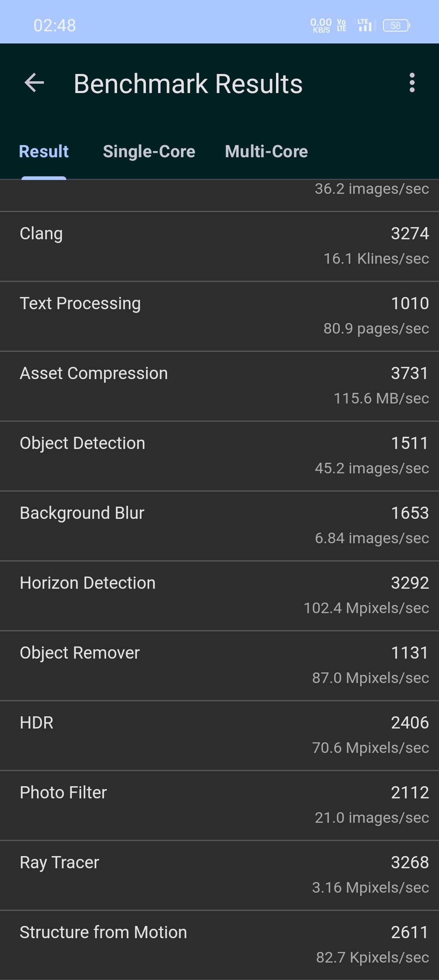
Task: Open the Object Detection result entry
Action: [219, 456]
